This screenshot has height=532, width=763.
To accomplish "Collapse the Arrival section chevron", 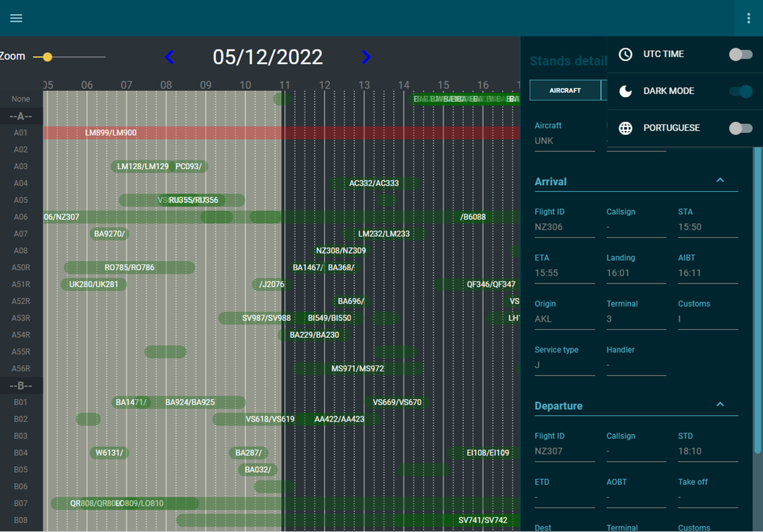I will pyautogui.click(x=720, y=181).
